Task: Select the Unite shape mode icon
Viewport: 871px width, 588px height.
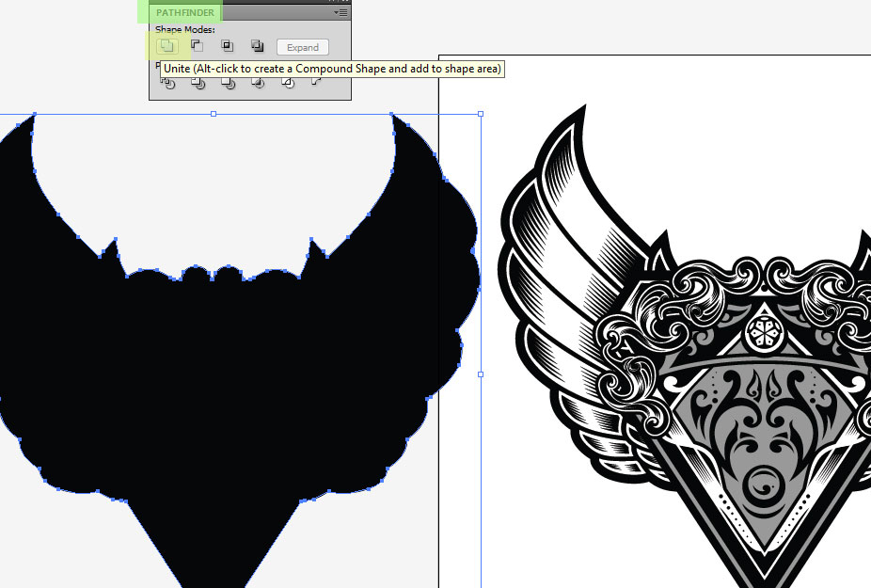Action: [x=166, y=46]
